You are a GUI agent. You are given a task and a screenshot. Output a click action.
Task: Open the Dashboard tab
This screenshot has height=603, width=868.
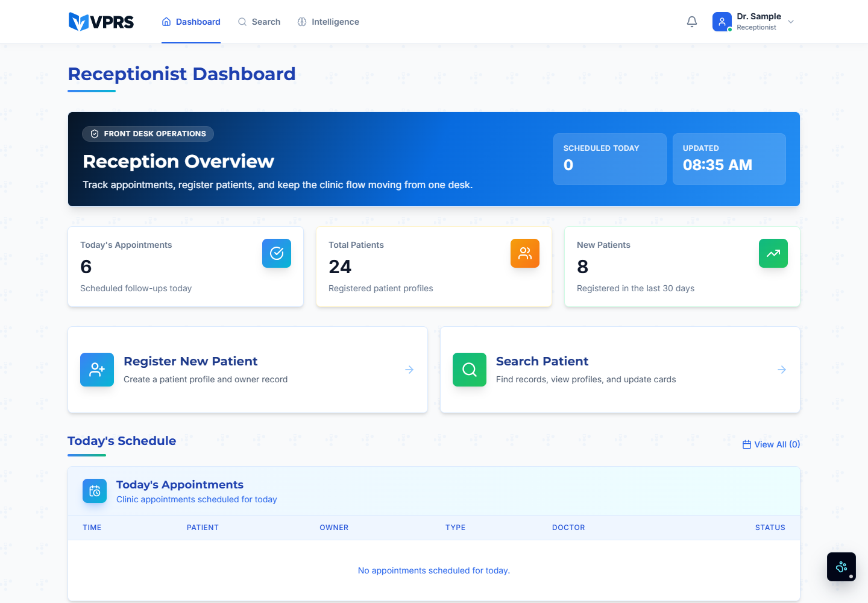(x=191, y=22)
